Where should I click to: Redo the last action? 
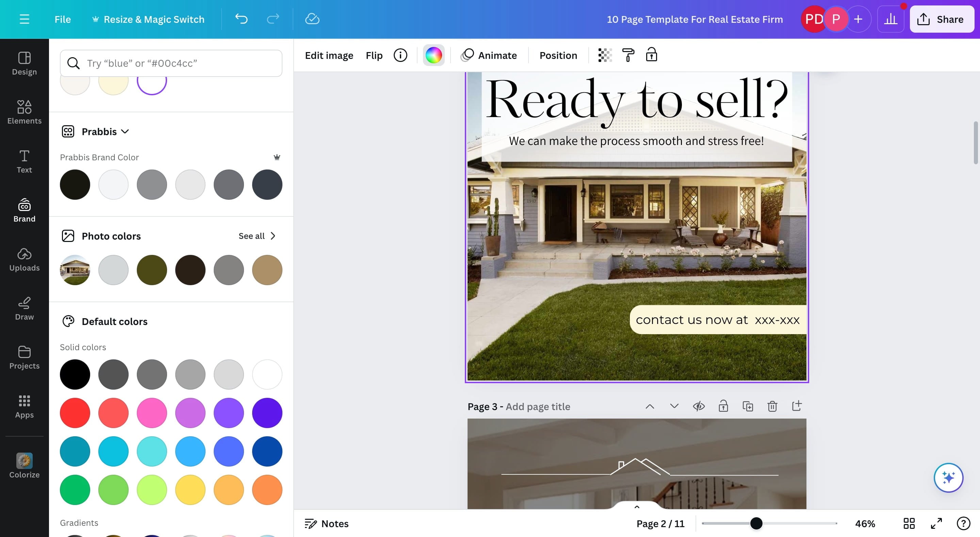(273, 19)
